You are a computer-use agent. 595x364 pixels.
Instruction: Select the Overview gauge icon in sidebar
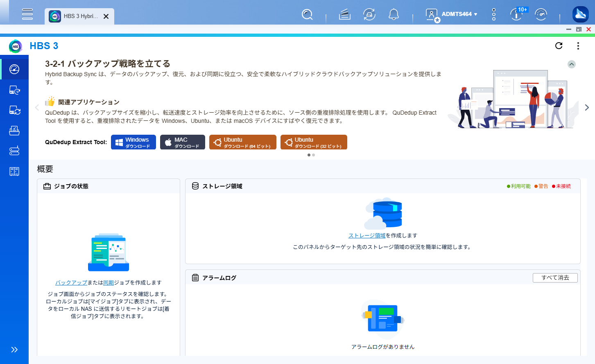tap(14, 69)
